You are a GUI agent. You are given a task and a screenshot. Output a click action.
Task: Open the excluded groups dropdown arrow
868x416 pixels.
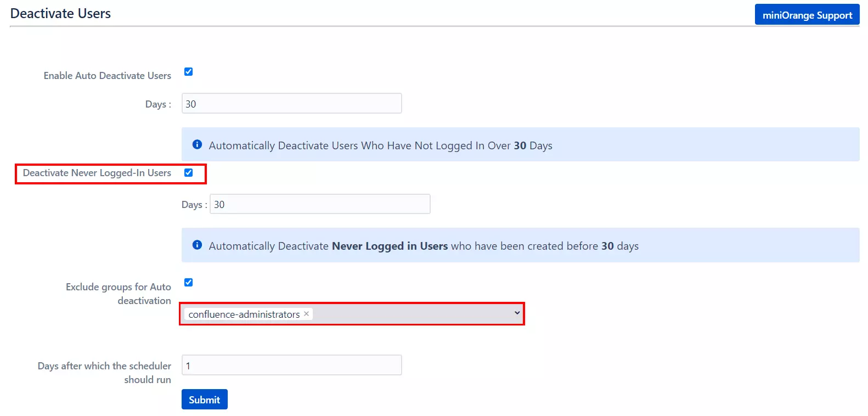(516, 313)
